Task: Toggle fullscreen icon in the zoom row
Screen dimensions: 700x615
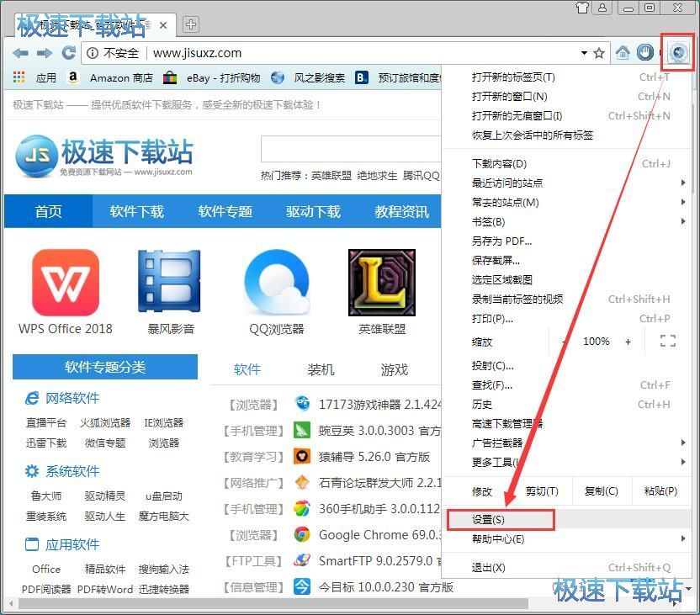Action: pyautogui.click(x=668, y=341)
